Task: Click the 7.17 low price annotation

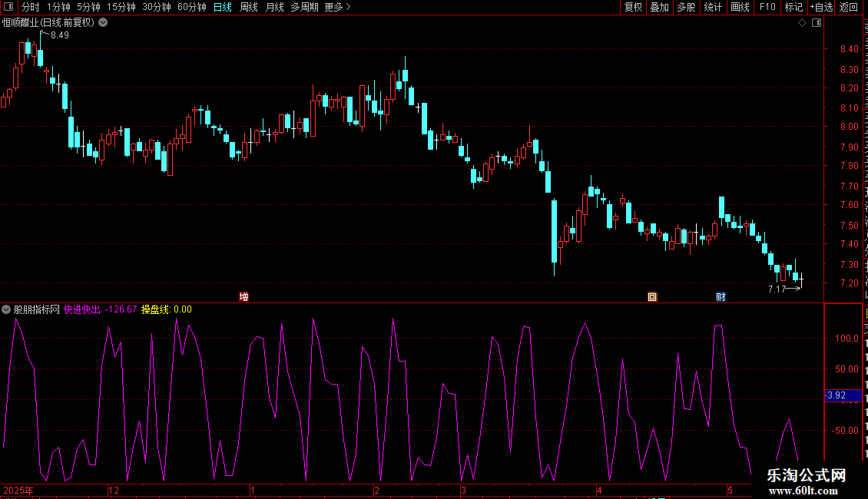Action: pos(777,289)
